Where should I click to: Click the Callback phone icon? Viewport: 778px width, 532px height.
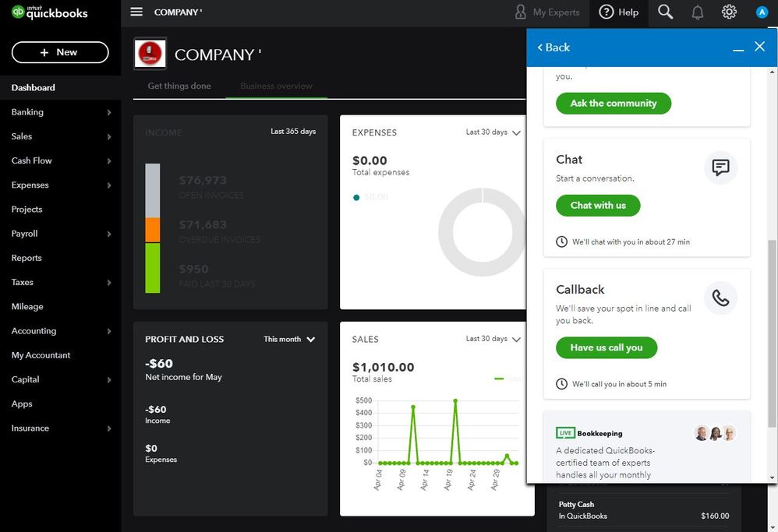pyautogui.click(x=720, y=298)
